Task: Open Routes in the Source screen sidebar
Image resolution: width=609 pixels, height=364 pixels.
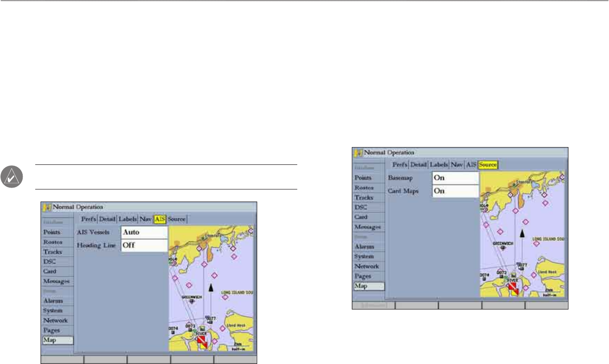Action: [x=369, y=188]
